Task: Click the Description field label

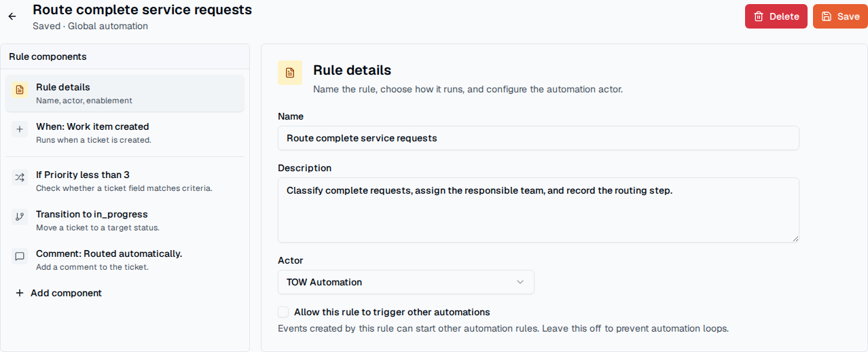Action: point(305,168)
